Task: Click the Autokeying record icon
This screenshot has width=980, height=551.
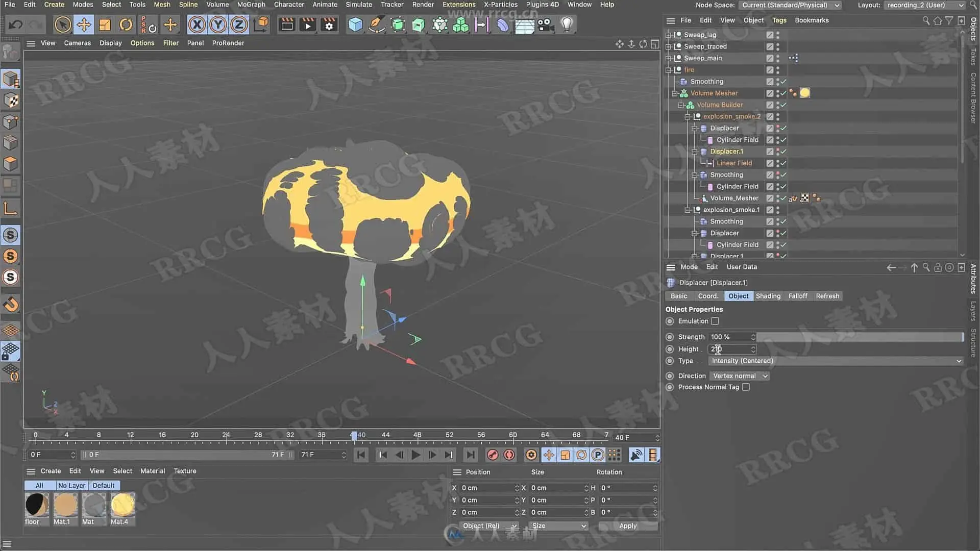Action: tap(509, 455)
